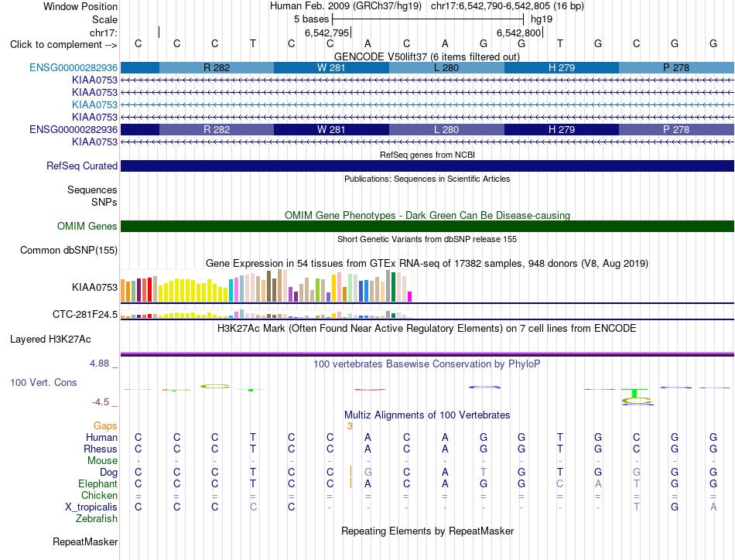Open the H3K27Ac Mark ENCODE track title
Screen dimensions: 735x560
[427, 328]
